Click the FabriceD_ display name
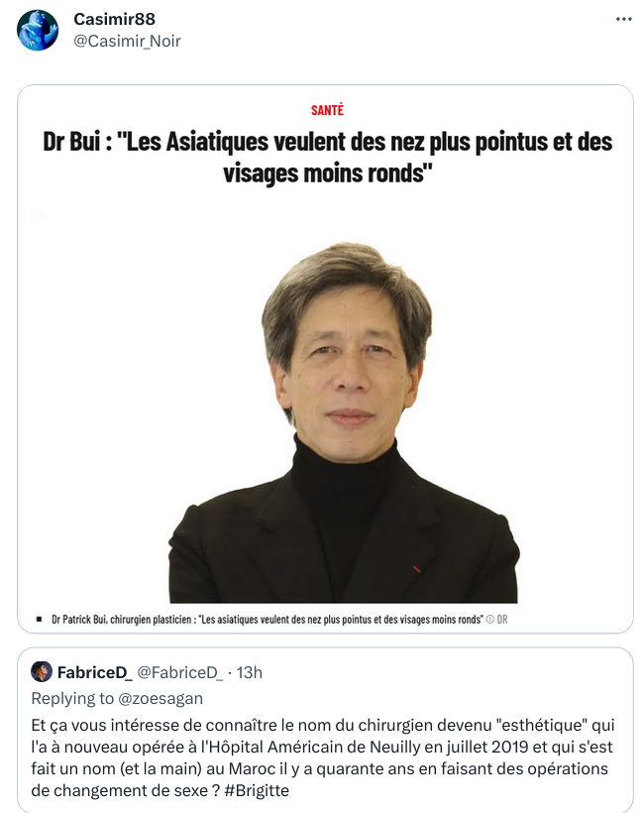 click(x=95, y=672)
